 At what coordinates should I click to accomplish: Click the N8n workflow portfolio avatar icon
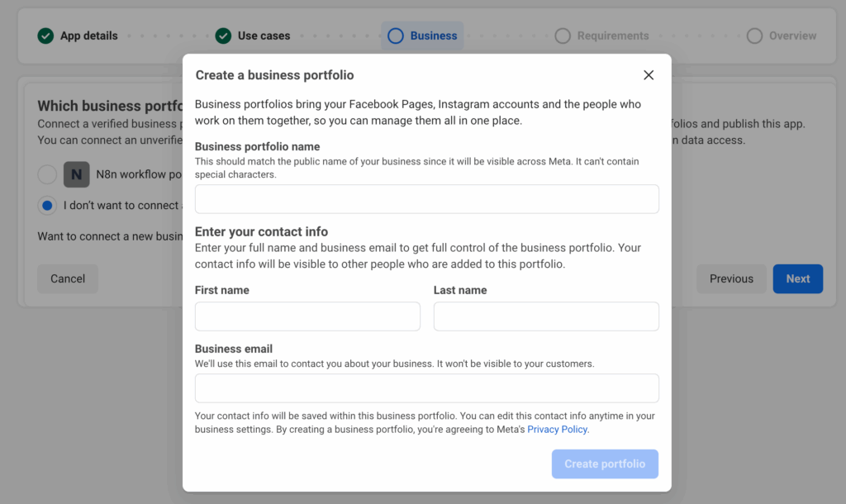pos(77,174)
